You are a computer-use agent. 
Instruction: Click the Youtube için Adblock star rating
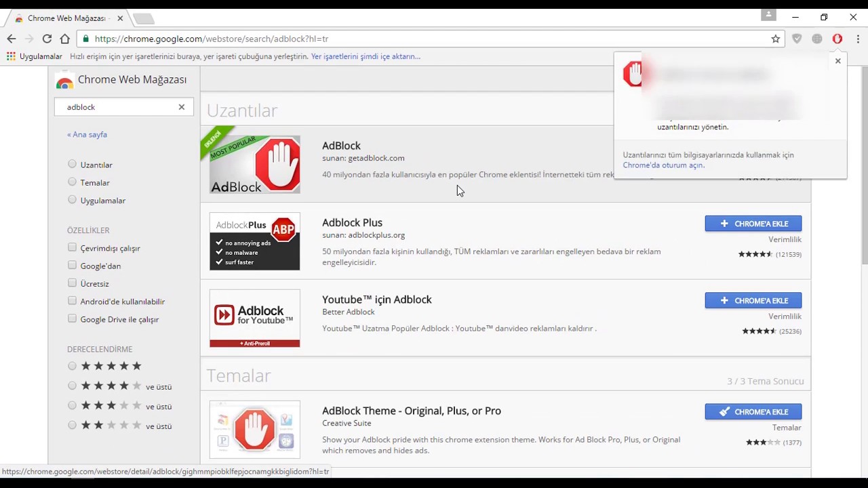tap(759, 331)
